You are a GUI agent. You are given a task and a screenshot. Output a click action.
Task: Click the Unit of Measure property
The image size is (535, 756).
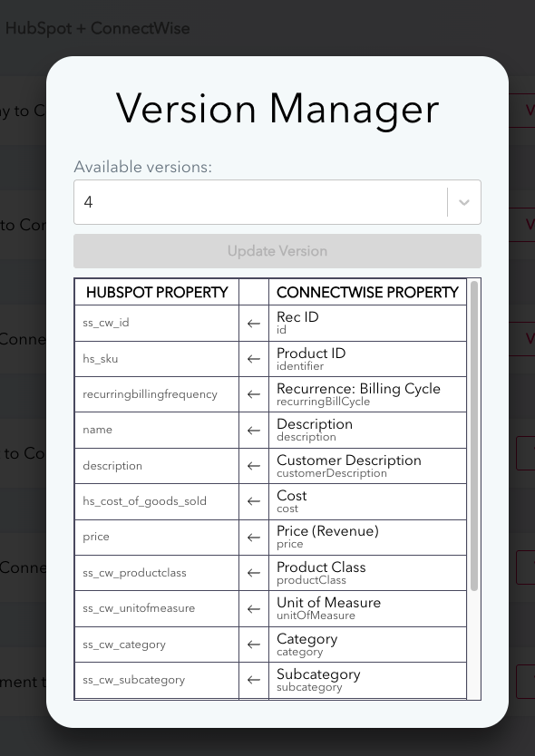coord(367,608)
